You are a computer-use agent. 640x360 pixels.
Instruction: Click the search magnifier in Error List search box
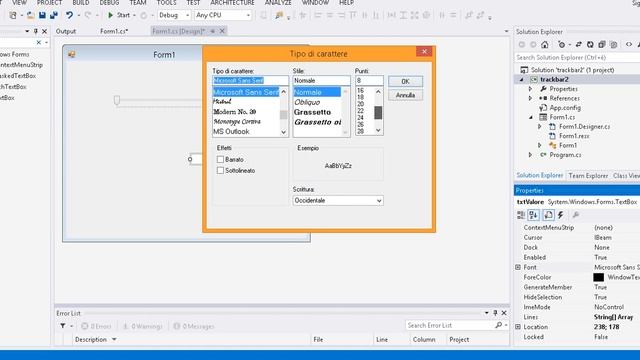click(x=498, y=325)
